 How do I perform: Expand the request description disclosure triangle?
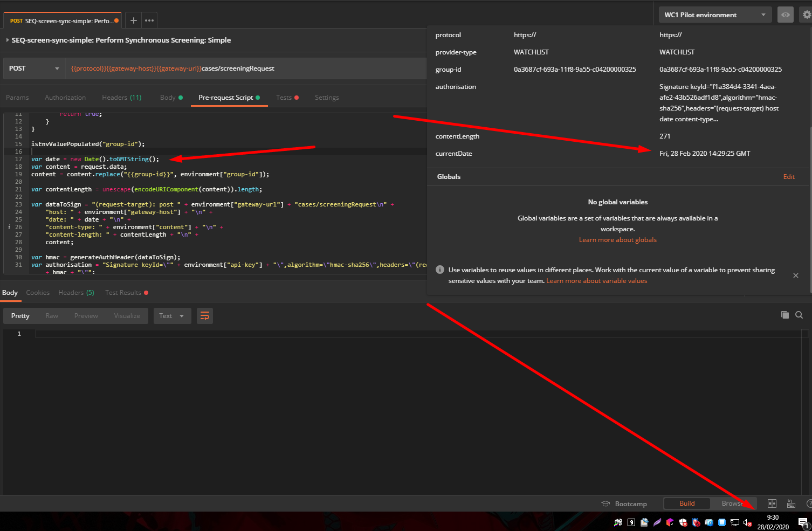(x=7, y=40)
